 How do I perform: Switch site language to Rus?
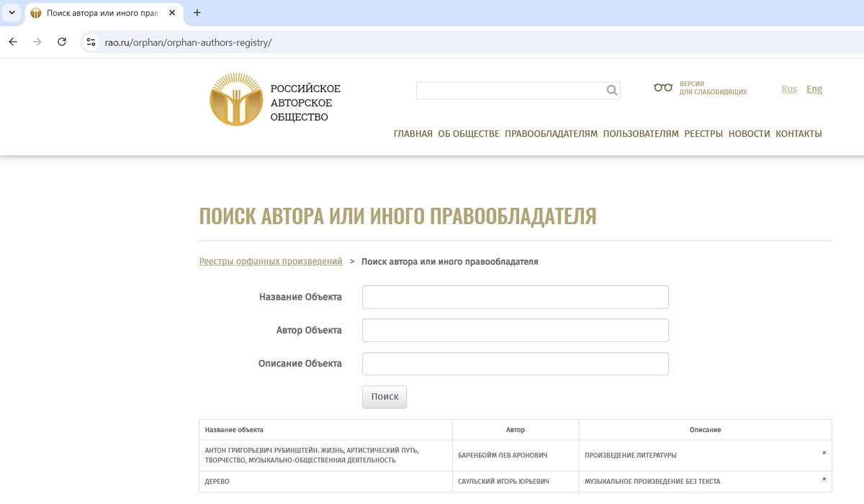click(789, 89)
